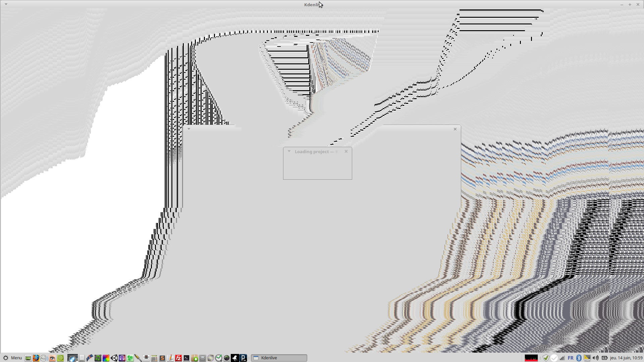Open the headphones audio application icon
Image resolution: width=644 pixels, height=362 pixels.
click(122, 358)
